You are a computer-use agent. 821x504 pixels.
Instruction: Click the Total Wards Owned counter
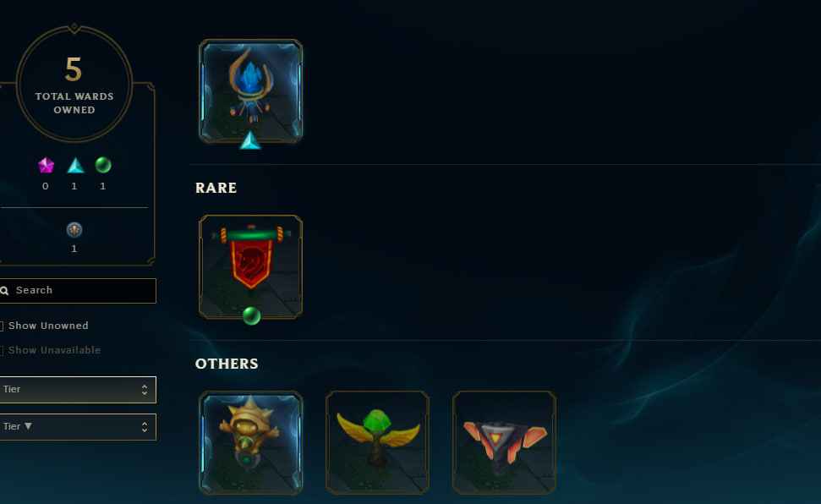pyautogui.click(x=74, y=84)
